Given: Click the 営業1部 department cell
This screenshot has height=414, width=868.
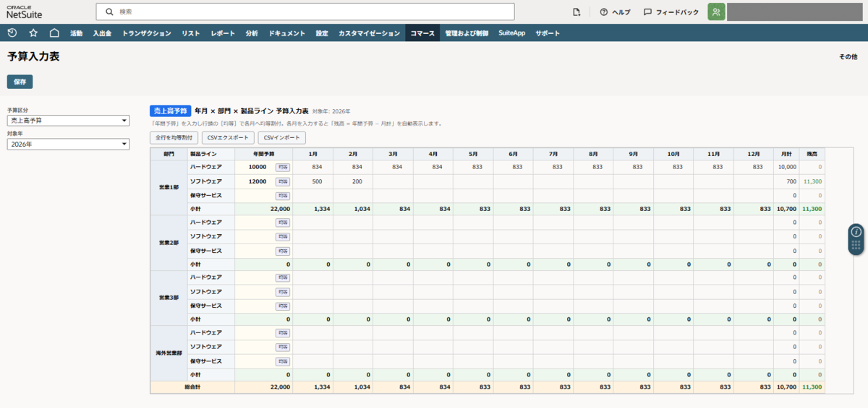Looking at the screenshot, I should click(x=168, y=187).
